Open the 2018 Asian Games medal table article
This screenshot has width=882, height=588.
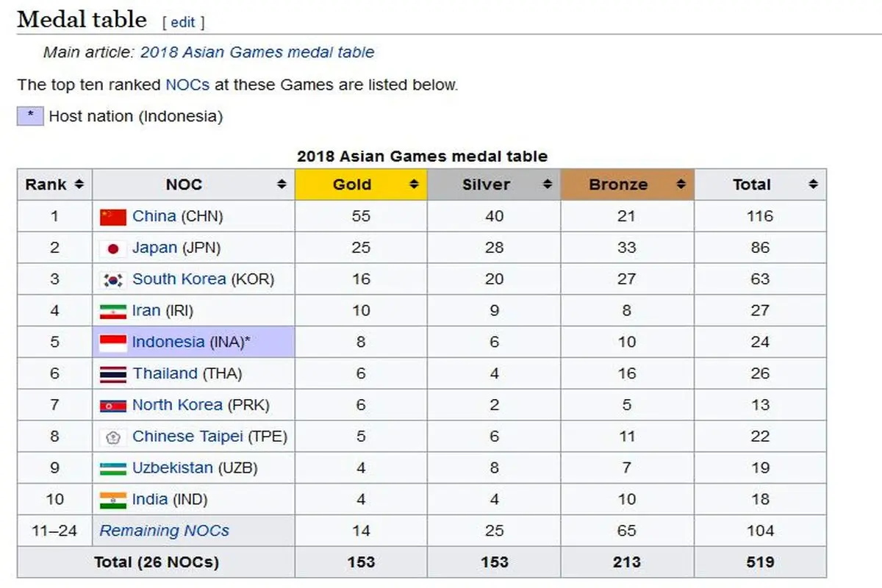(x=257, y=52)
